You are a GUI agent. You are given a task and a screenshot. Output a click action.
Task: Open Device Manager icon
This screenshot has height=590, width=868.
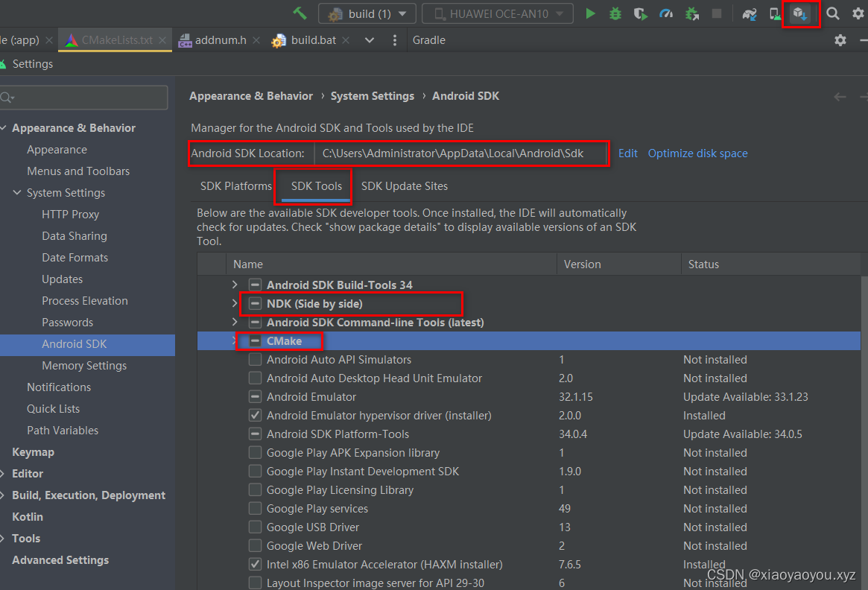(x=775, y=14)
